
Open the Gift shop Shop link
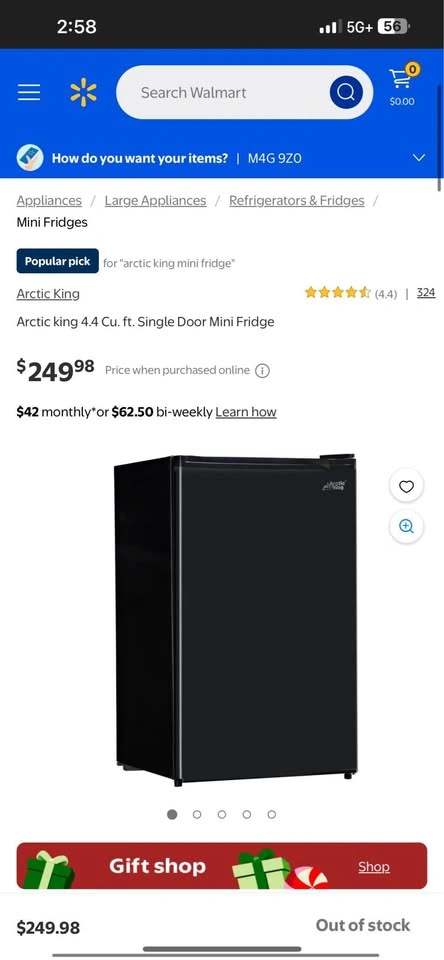point(374,866)
